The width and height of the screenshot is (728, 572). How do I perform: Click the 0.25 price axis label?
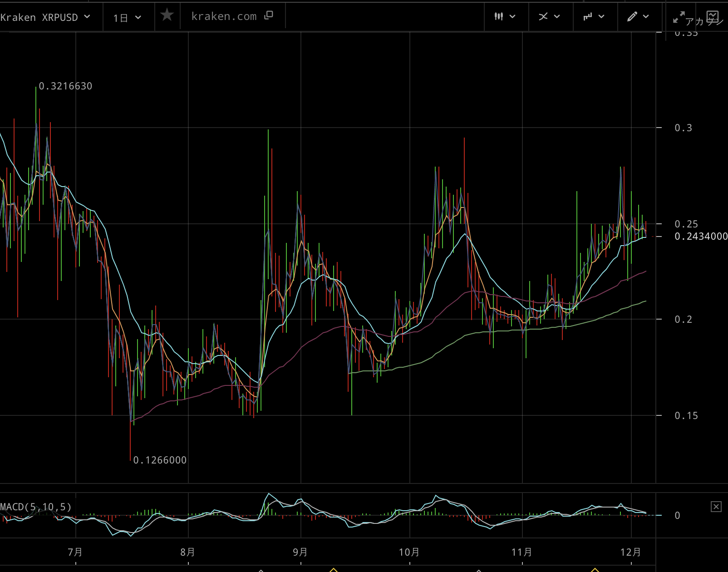(686, 224)
